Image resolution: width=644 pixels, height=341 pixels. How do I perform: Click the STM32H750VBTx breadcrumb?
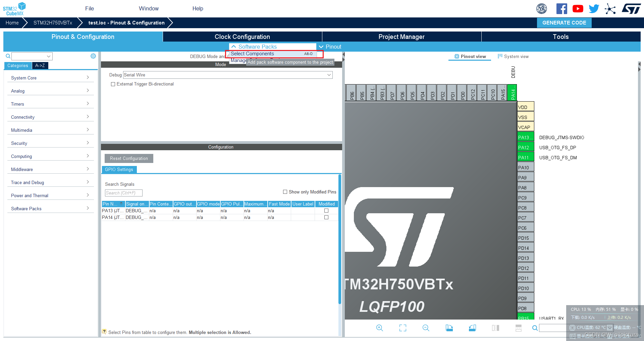53,23
